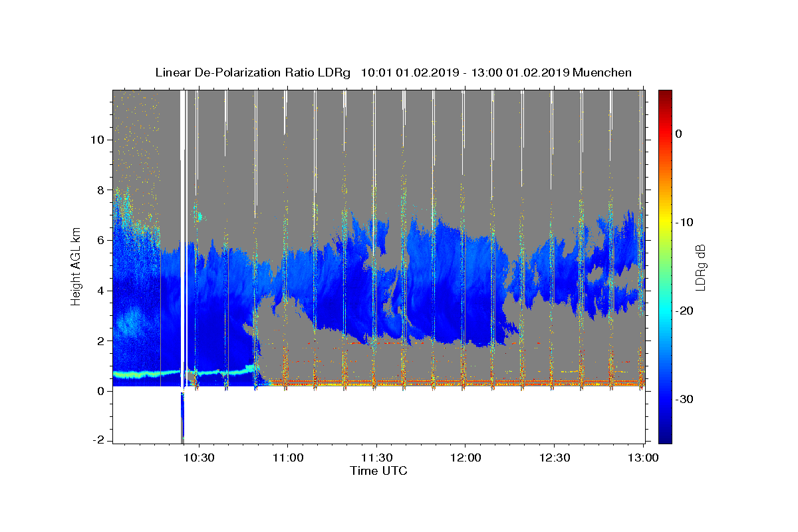798x532 pixels.
Task: Click the height tick label 4
Action: click(x=102, y=291)
